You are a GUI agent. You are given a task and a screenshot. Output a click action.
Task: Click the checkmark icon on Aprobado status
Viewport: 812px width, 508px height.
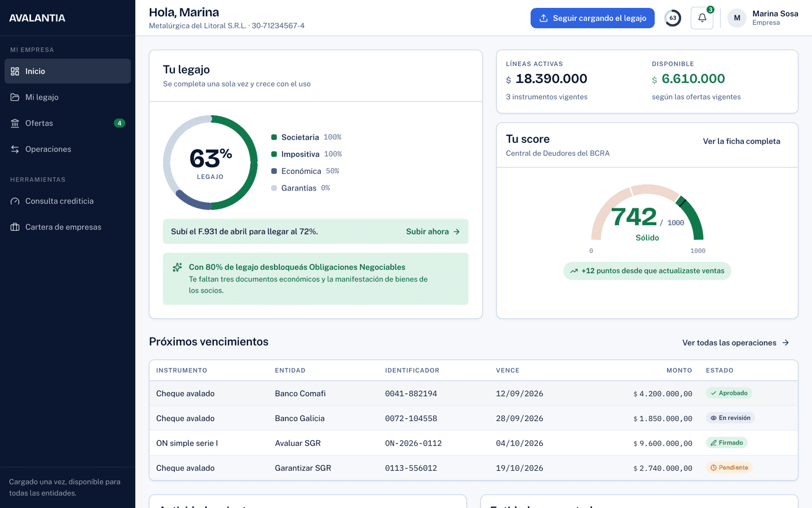click(713, 393)
